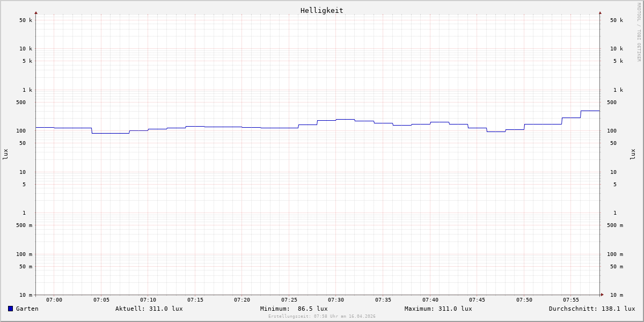Click the left vertical lux axis label

tap(5, 155)
